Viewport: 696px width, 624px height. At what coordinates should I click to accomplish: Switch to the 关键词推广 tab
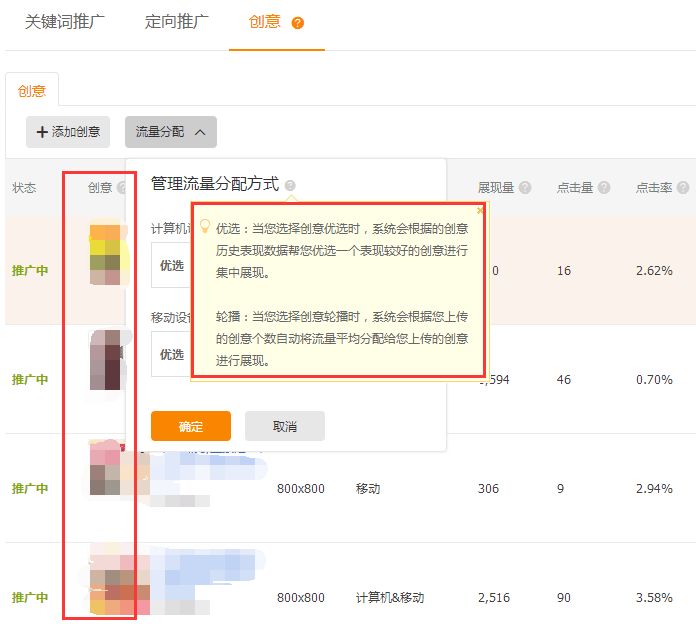point(64,22)
